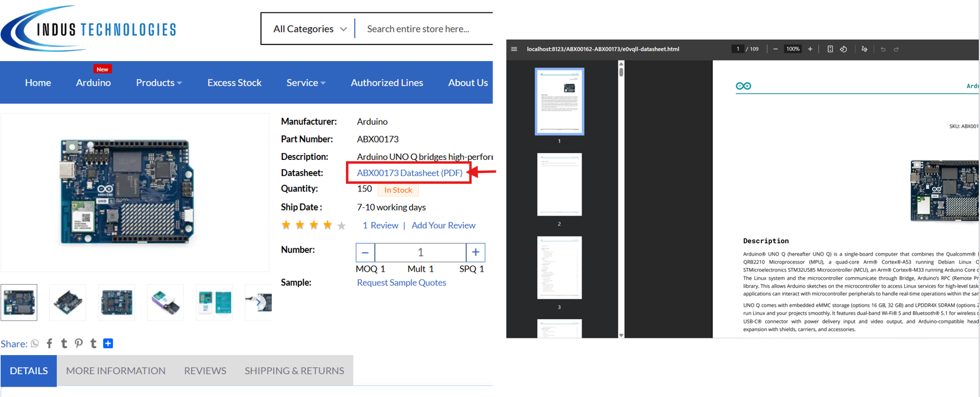The width and height of the screenshot is (980, 397).
Task: Click the board image in the PDF page
Action: point(944,191)
